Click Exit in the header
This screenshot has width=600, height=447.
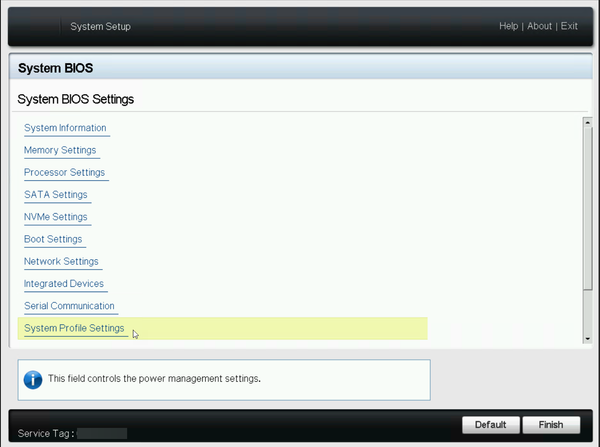pyautogui.click(x=569, y=26)
